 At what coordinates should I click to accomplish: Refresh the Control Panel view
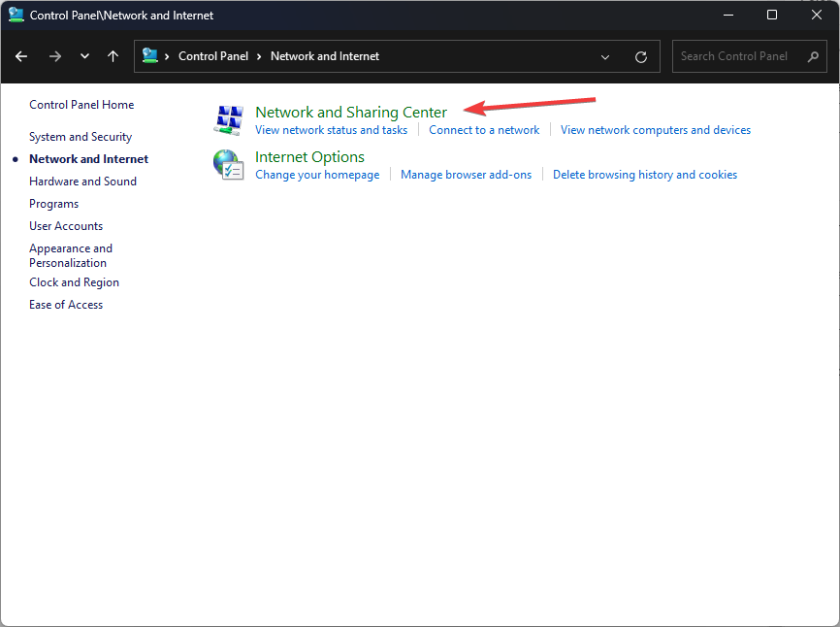pos(640,57)
